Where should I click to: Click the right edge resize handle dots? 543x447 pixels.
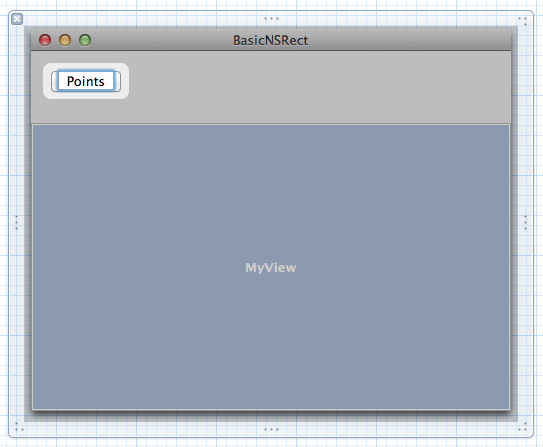point(525,222)
